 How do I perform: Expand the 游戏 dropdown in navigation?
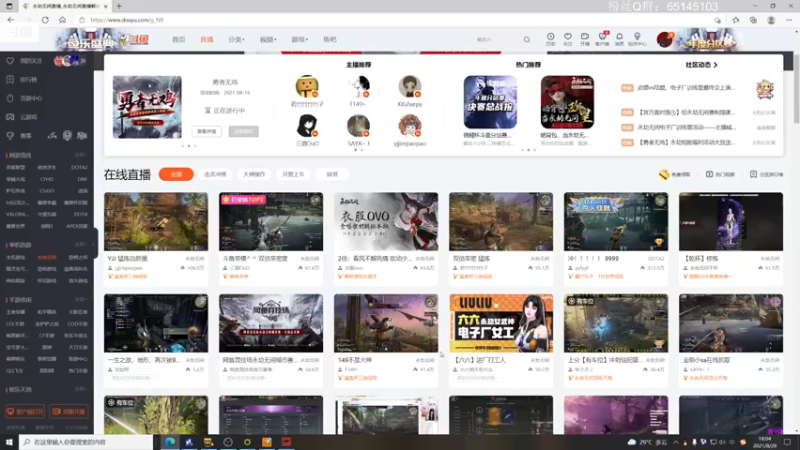[x=299, y=39]
